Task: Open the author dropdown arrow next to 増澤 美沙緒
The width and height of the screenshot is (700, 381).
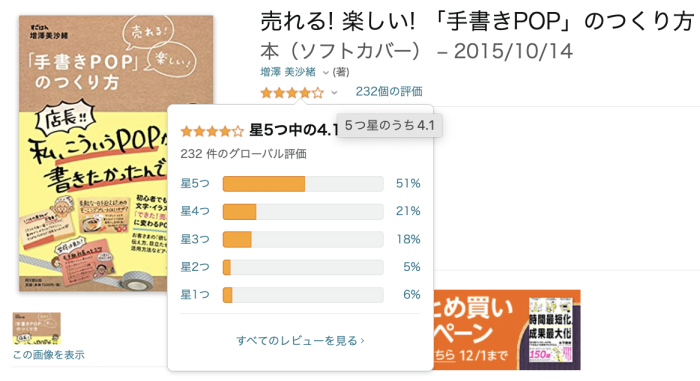Action: [325, 73]
